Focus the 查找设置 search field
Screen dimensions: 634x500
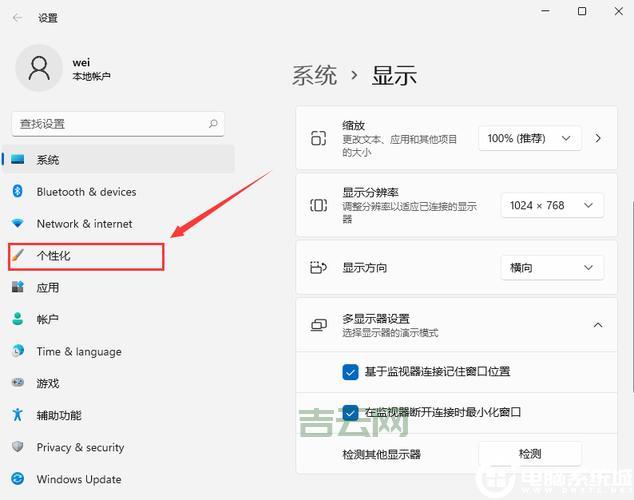118,124
